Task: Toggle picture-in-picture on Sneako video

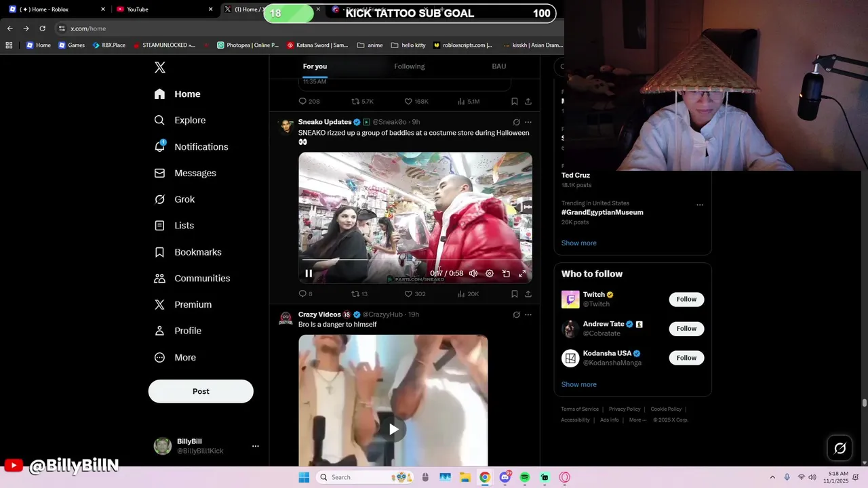Action: [506, 273]
